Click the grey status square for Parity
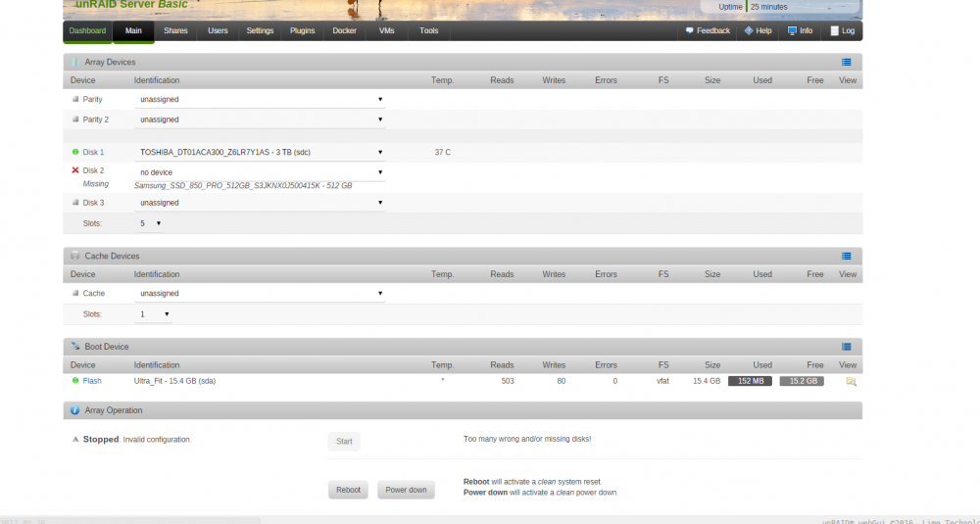Viewport: 980px width, 524px height. coord(75,99)
